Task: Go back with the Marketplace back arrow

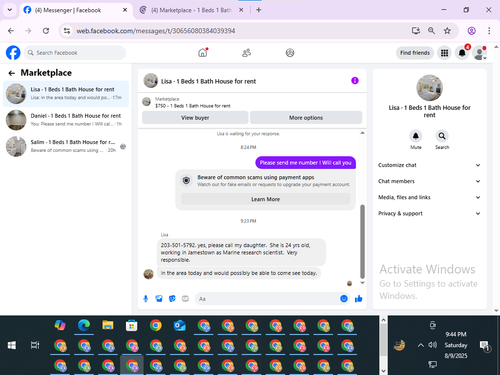Action: click(x=12, y=73)
